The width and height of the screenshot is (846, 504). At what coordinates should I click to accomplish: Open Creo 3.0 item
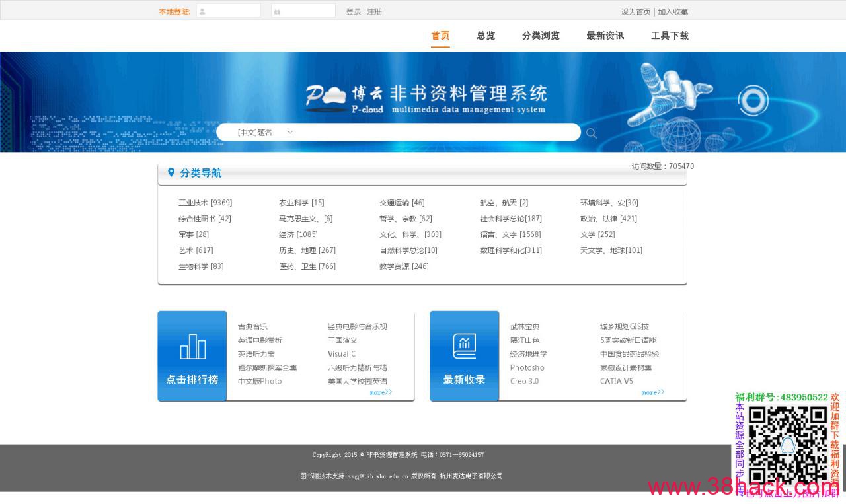[524, 382]
